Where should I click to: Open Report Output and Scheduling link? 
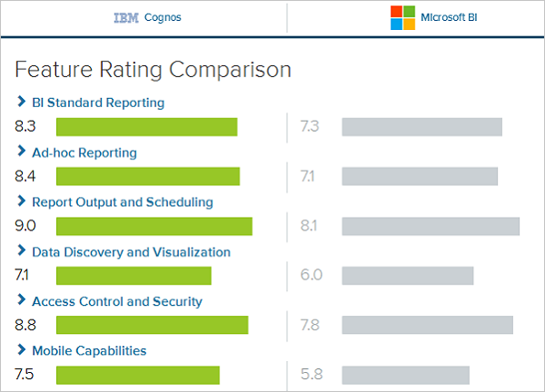tap(123, 202)
